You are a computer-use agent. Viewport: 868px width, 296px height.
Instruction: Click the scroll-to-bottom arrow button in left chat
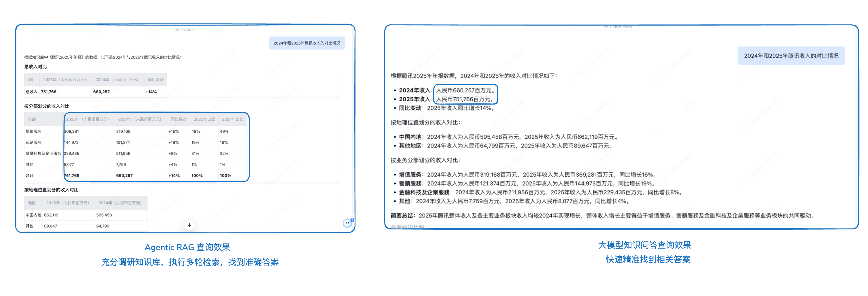pos(190,225)
